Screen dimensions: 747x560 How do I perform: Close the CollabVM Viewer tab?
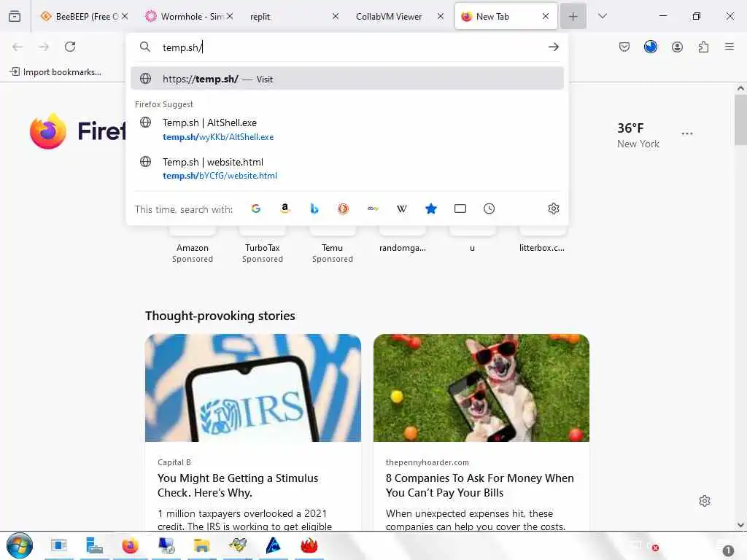(x=441, y=16)
